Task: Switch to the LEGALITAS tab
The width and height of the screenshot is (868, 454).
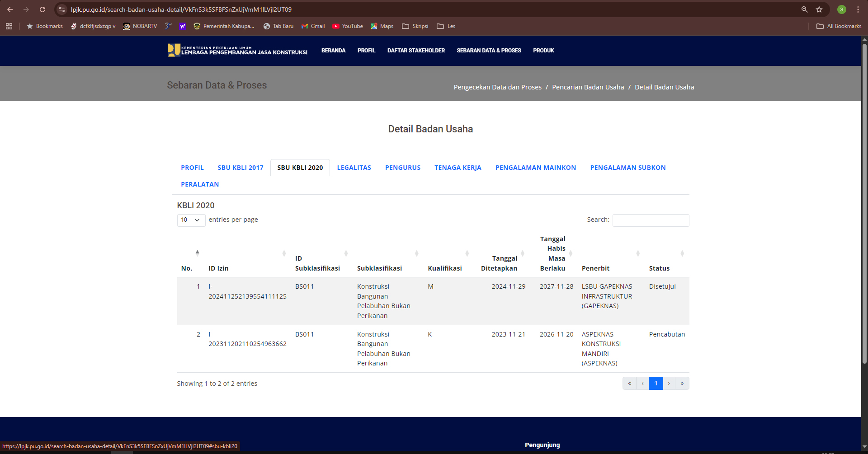Action: click(354, 168)
